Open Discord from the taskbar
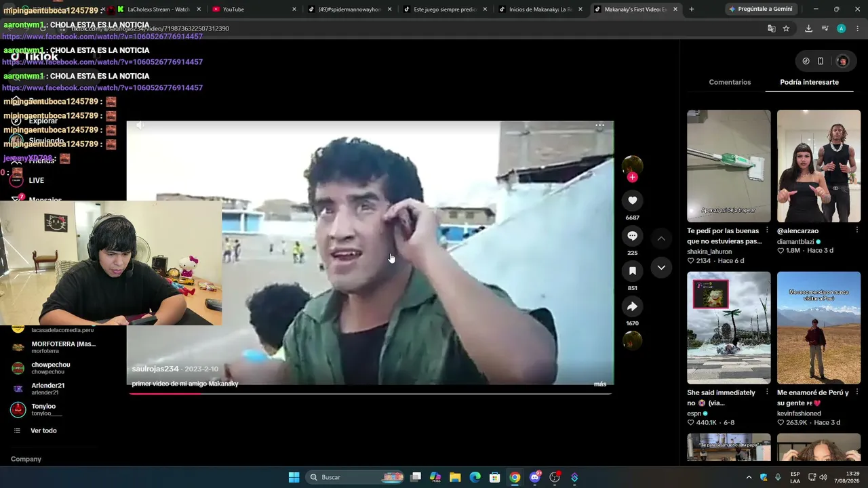The height and width of the screenshot is (488, 868). point(535,477)
